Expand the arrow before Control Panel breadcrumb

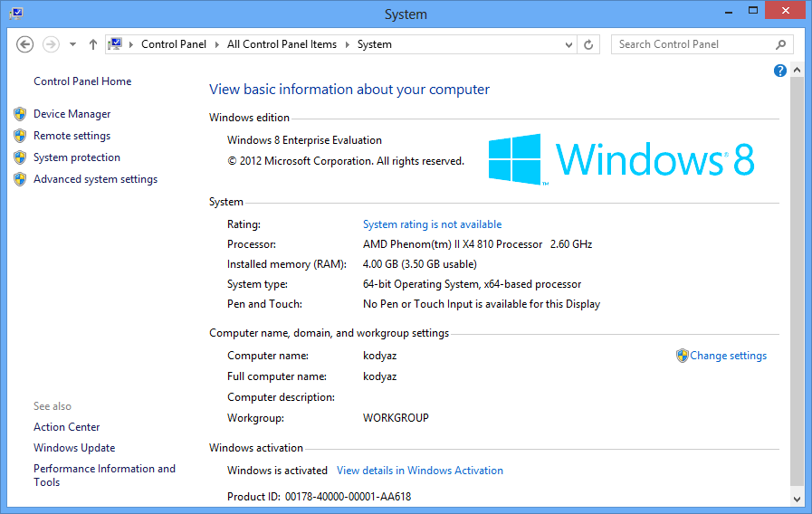pyautogui.click(x=131, y=44)
